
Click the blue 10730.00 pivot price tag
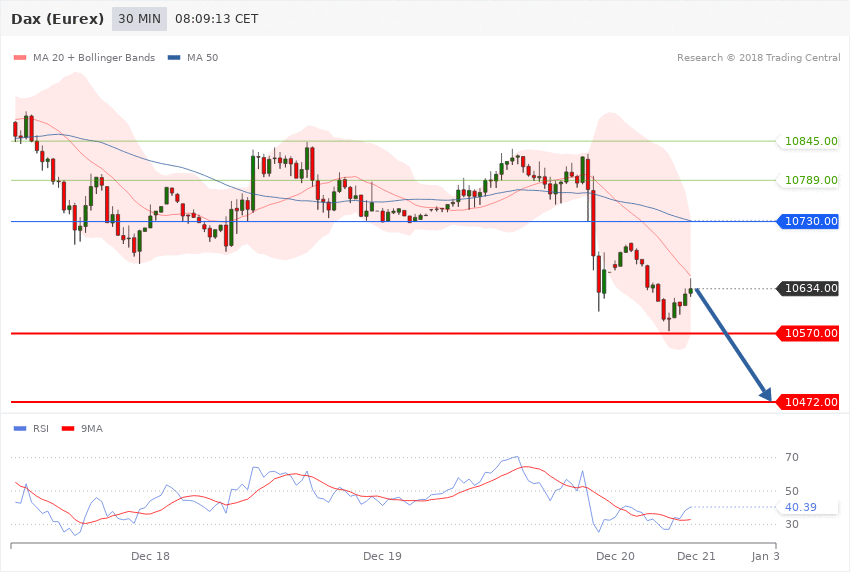808,221
